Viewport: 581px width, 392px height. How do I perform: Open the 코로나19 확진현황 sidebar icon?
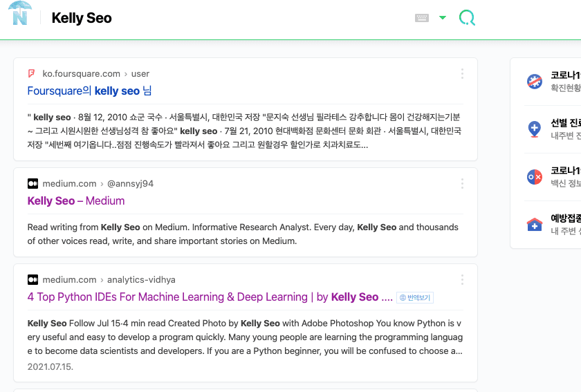click(x=534, y=81)
